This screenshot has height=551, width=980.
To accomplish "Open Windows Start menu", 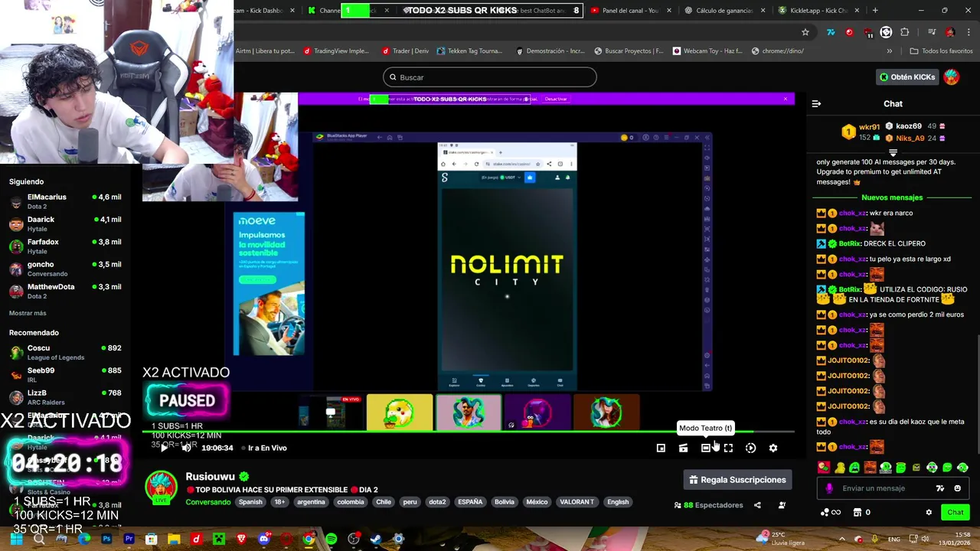I will [x=16, y=540].
